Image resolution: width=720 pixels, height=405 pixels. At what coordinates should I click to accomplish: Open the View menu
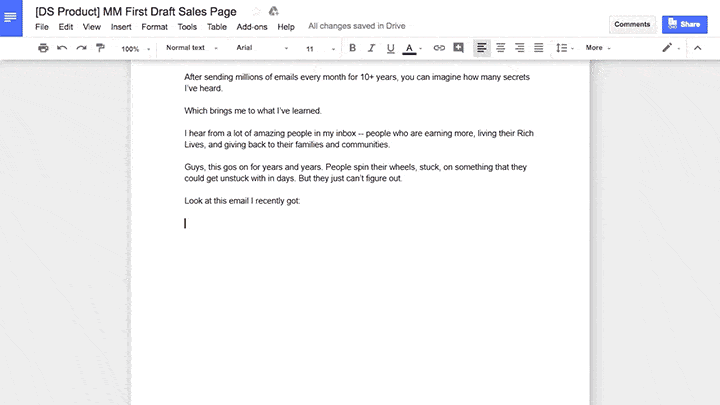(x=92, y=27)
